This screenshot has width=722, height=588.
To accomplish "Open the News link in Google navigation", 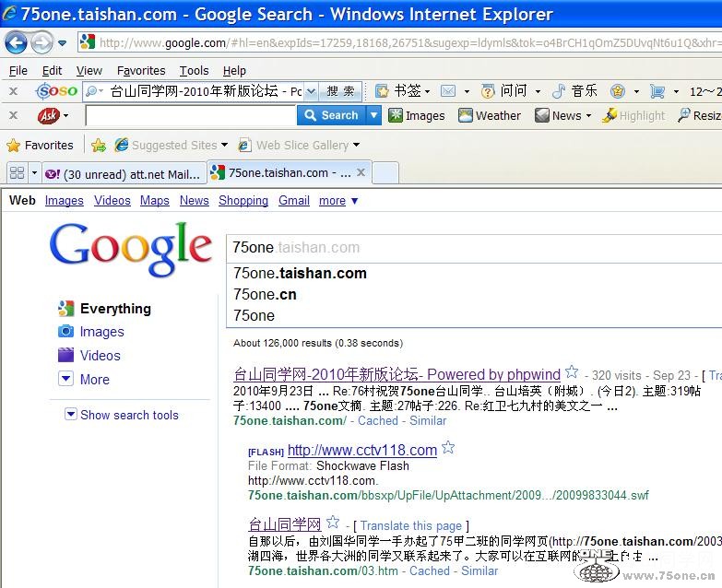I will click(194, 201).
